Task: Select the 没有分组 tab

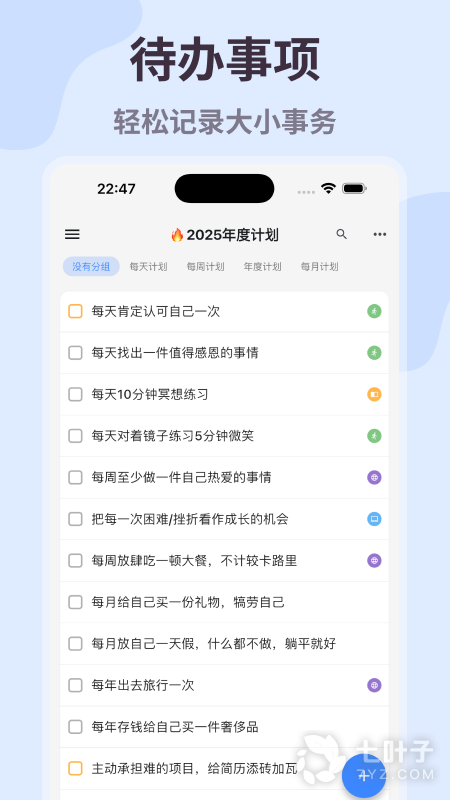Action: tap(91, 266)
